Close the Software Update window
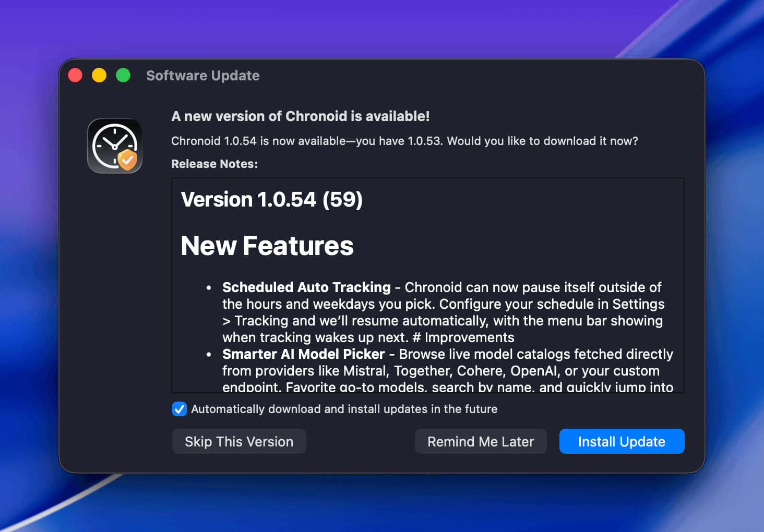 75,76
